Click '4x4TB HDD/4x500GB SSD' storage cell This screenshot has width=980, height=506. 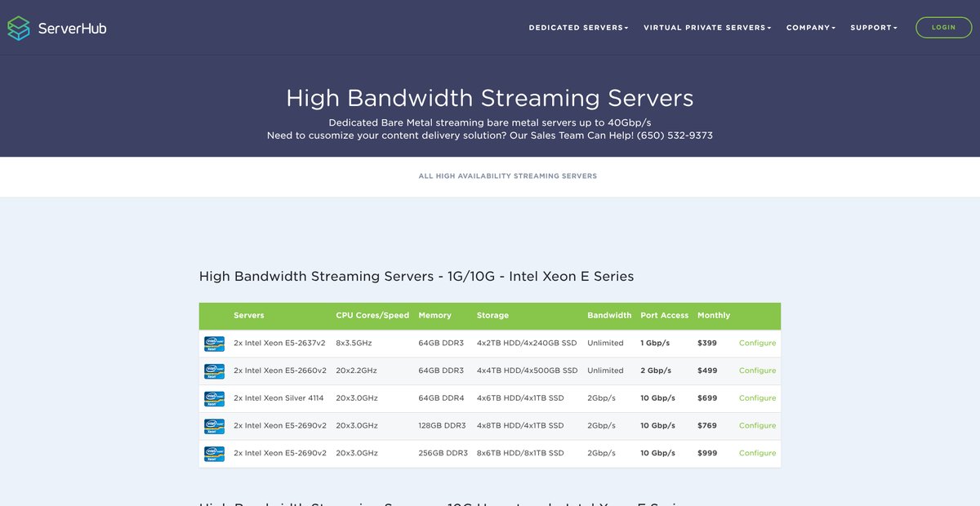pos(528,371)
